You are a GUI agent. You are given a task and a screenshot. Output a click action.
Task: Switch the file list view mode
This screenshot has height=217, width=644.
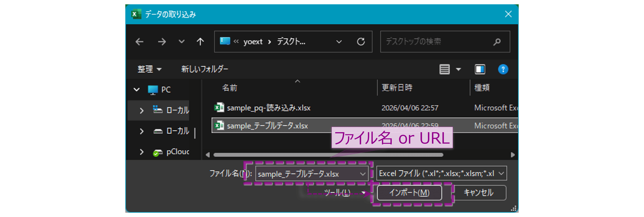coord(445,69)
